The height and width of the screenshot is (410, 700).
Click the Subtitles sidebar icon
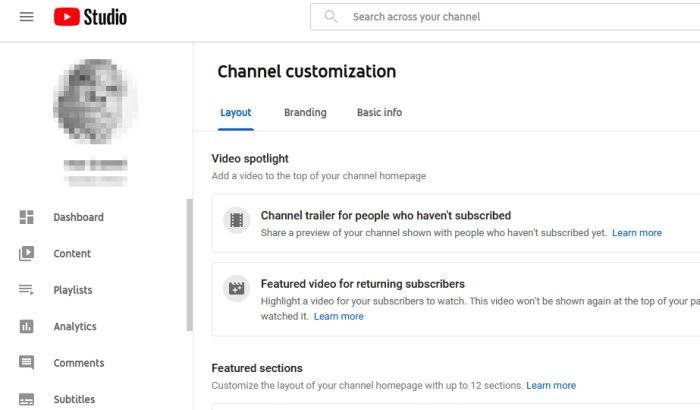[x=26, y=399]
